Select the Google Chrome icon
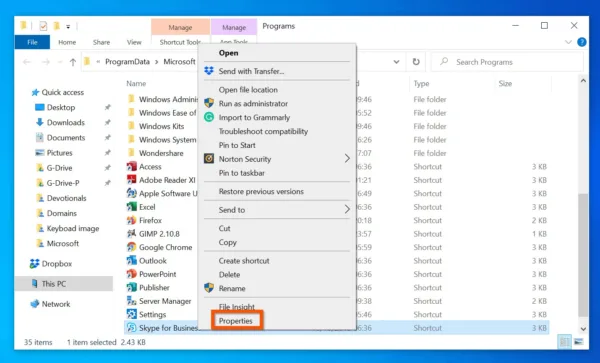Image resolution: width=600 pixels, height=363 pixels. (x=132, y=247)
